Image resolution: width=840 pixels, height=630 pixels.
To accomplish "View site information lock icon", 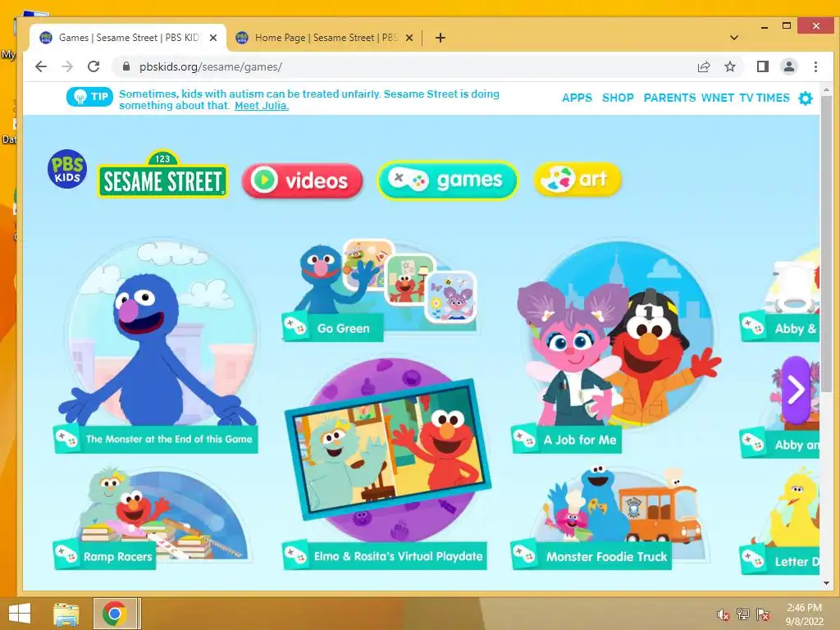I will [x=126, y=66].
